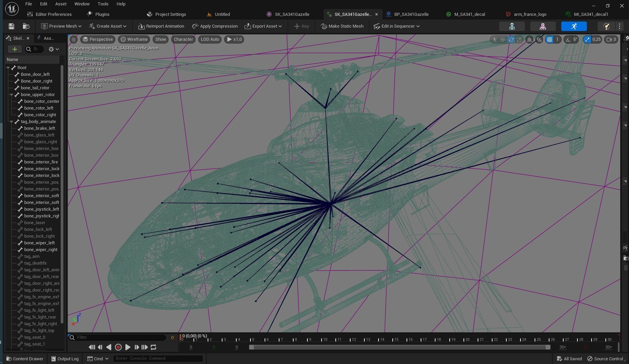629x364 pixels.
Task: Click the browse to asset icon
Action: 26,26
